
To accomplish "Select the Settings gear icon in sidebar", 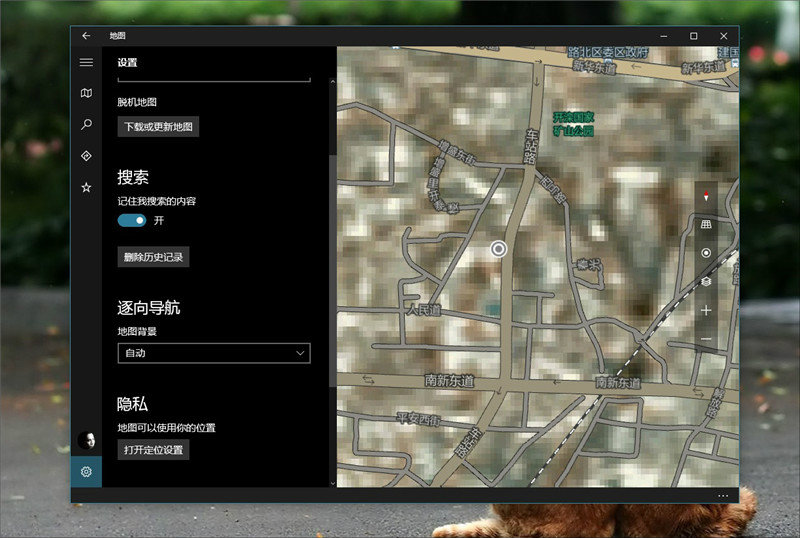I will (x=86, y=472).
